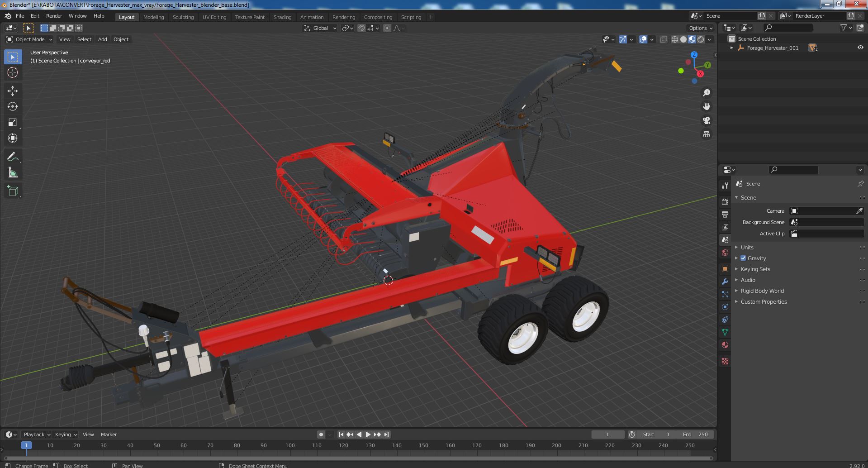868x468 pixels.
Task: Open the World properties tab
Action: click(725, 253)
